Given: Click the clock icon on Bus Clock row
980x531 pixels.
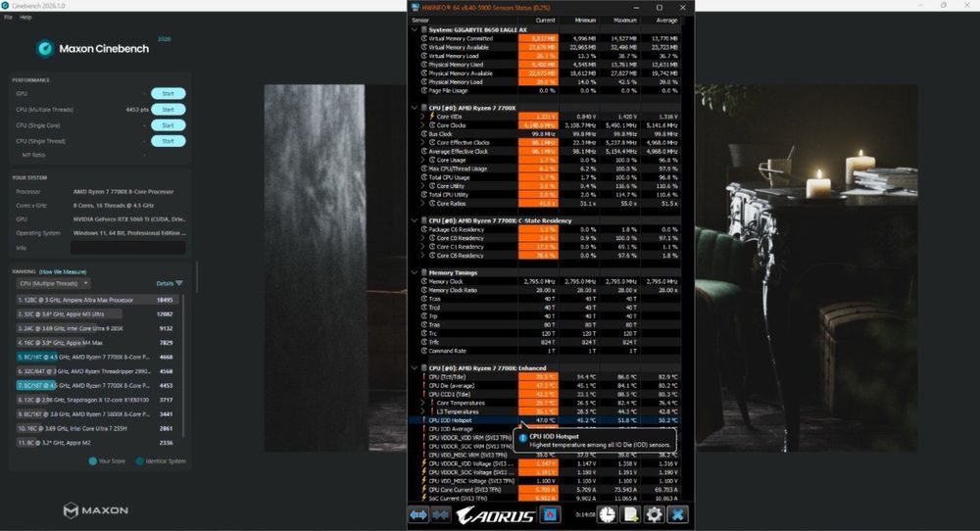Looking at the screenshot, I should (423, 133).
